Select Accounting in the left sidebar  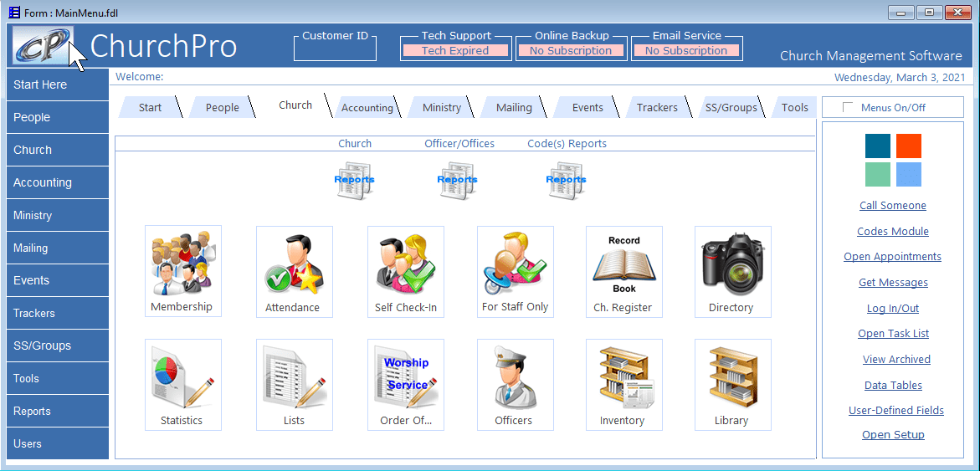click(58, 182)
